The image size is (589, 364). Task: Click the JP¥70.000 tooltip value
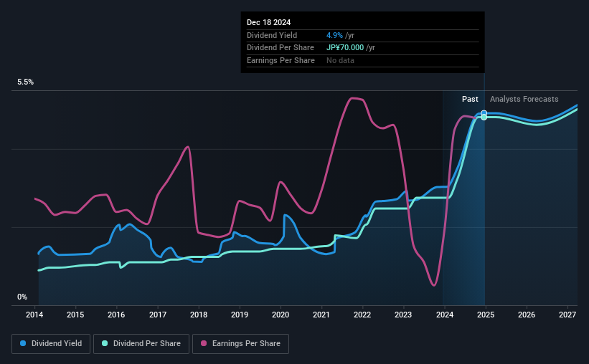coord(345,48)
